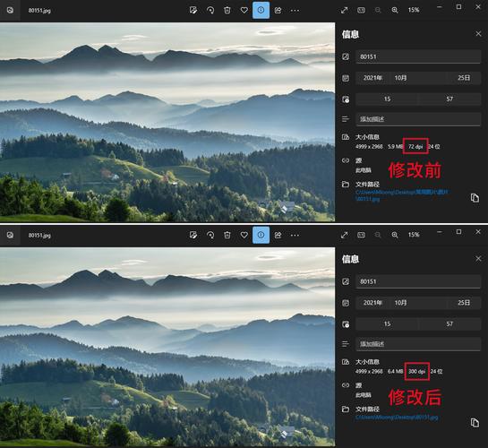488x448 pixels.
Task: Click the top file path link
Action: (x=402, y=195)
